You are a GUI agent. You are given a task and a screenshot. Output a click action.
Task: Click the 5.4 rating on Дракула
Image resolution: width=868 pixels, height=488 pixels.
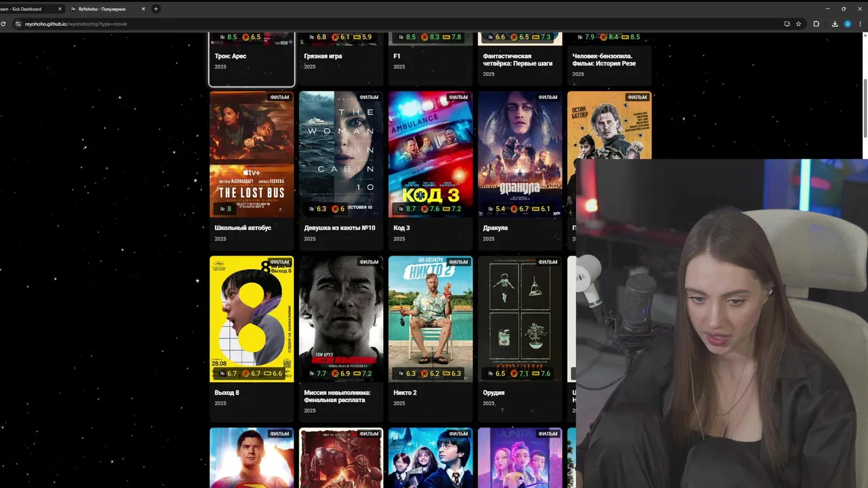coord(500,209)
